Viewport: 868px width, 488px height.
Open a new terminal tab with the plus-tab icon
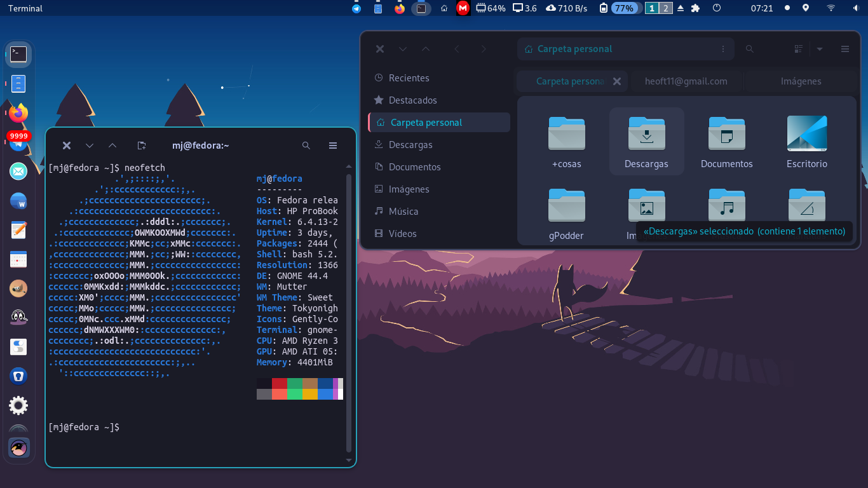pos(142,146)
